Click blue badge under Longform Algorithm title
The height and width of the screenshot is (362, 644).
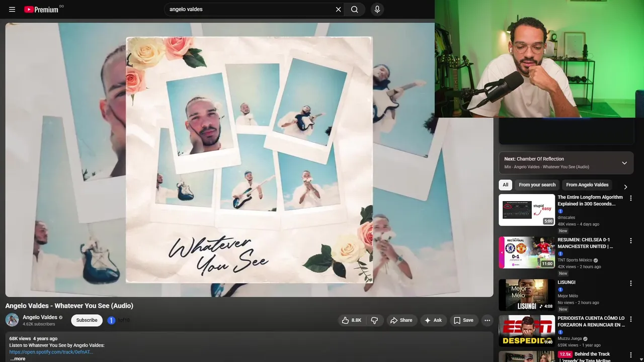coord(560,211)
